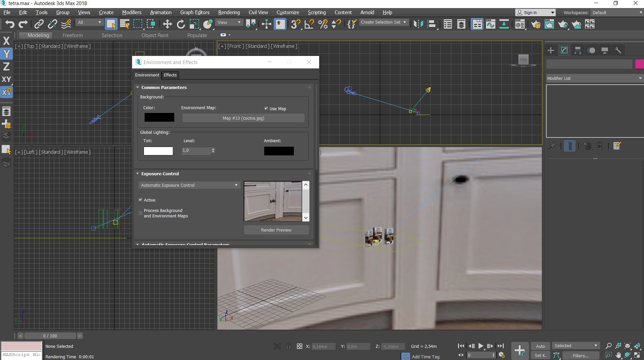Switch to the Display panel icon
The height and width of the screenshot is (360, 644).
(x=605, y=51)
